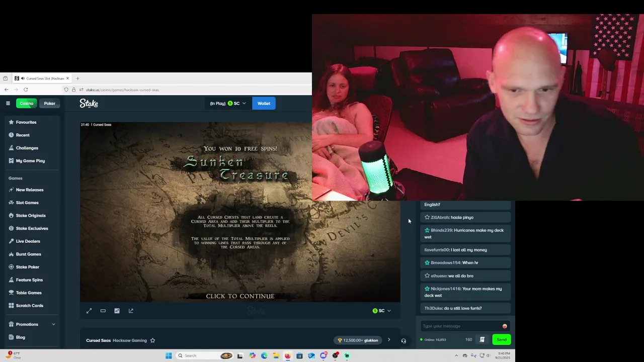The width and height of the screenshot is (644, 362).
Task: Click the Table Games sidebar icon
Action: tap(11, 293)
